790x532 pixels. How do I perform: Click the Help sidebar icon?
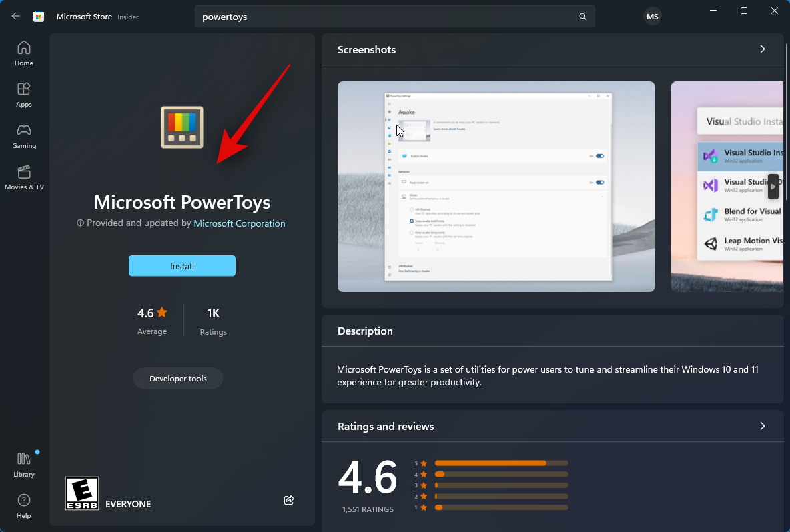[23, 505]
